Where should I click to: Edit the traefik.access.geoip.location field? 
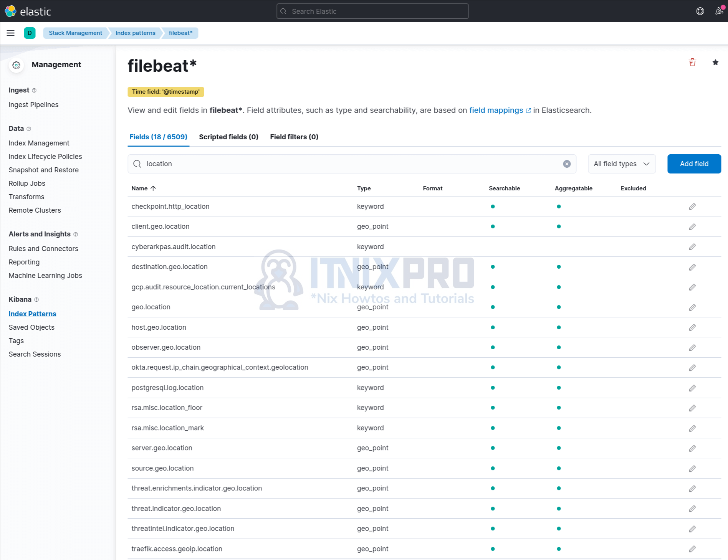click(692, 549)
